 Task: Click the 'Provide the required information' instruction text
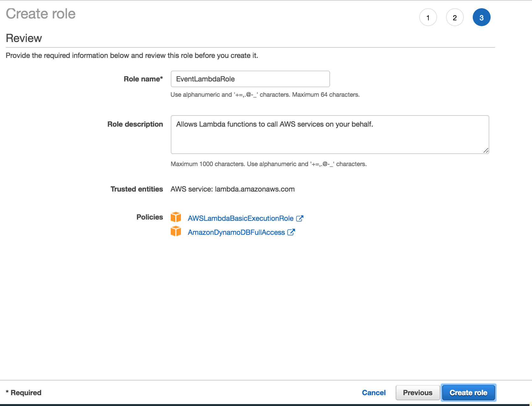(x=132, y=55)
